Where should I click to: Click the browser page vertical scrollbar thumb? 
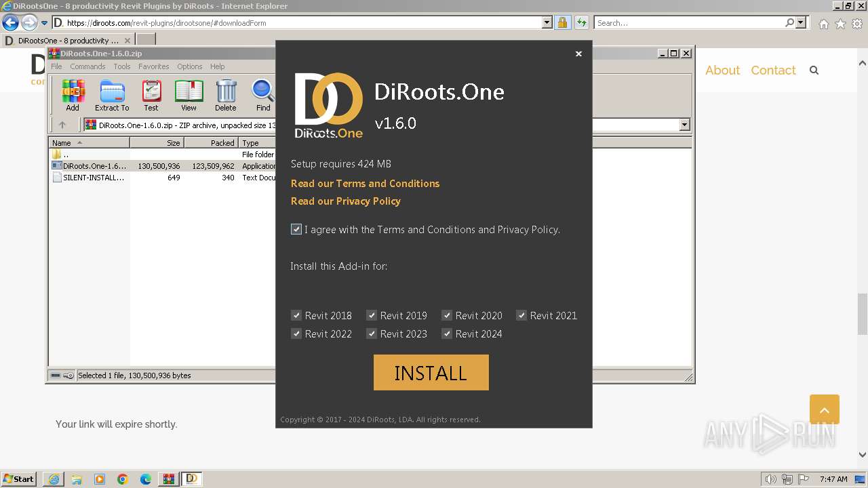863,314
